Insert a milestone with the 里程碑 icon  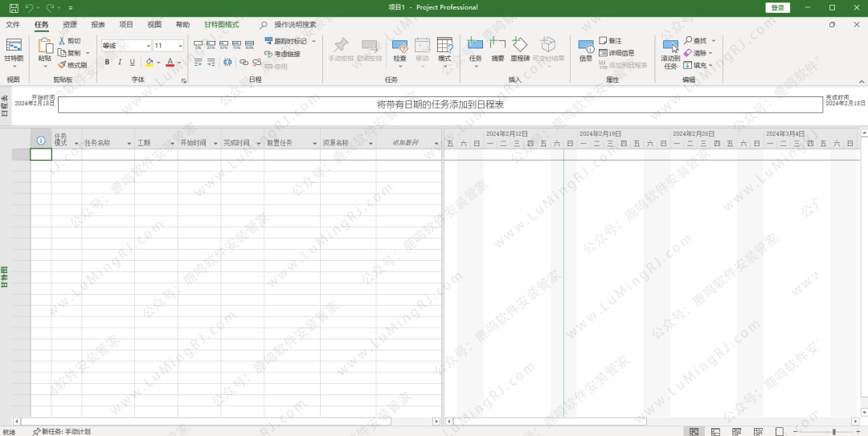(520, 48)
